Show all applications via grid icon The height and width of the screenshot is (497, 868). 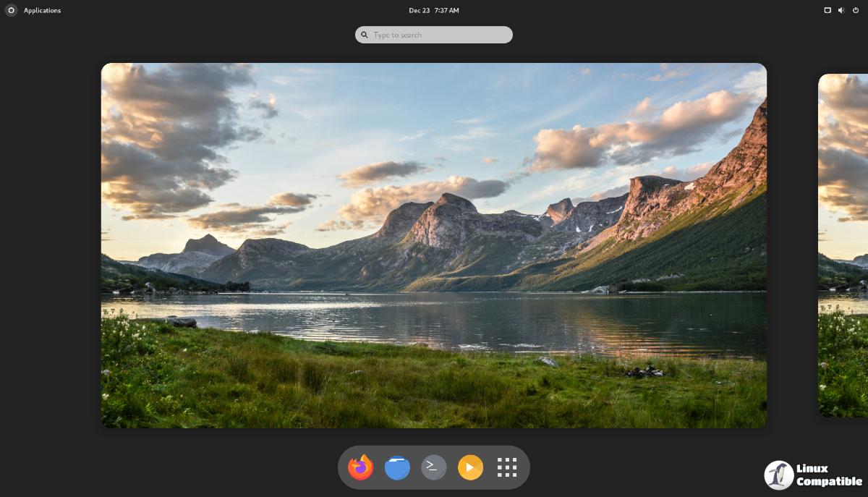pyautogui.click(x=507, y=467)
